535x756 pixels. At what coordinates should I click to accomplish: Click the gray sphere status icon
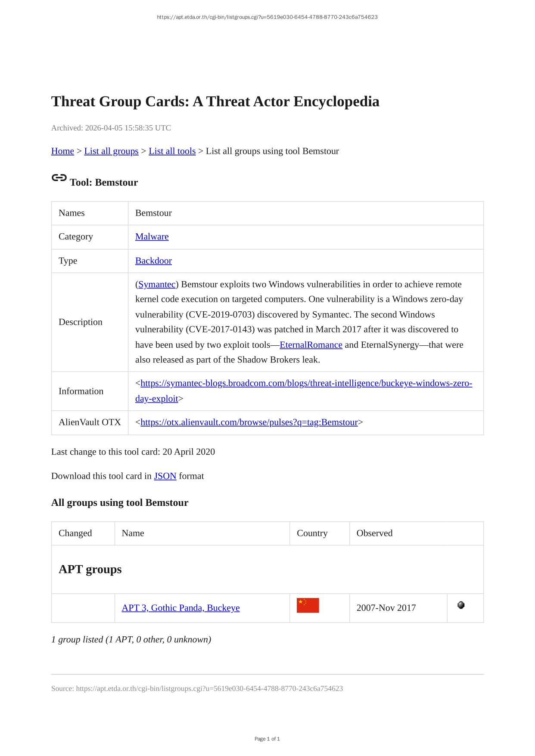[x=461, y=605]
